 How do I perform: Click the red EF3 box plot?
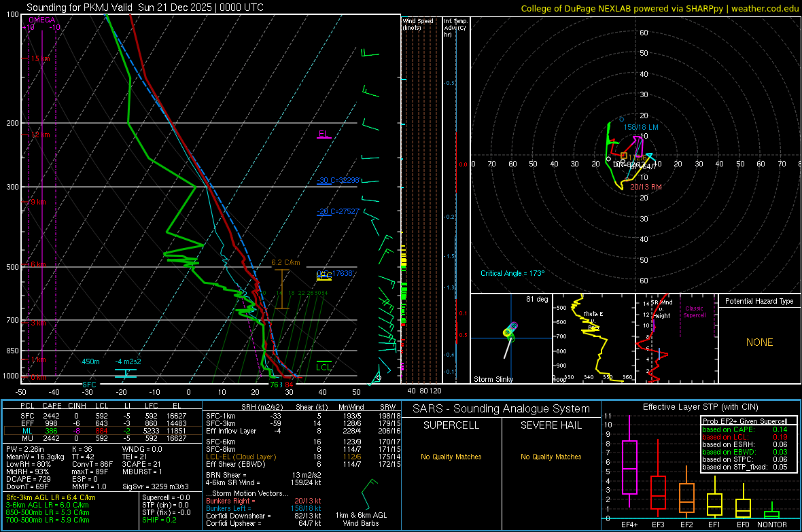pyautogui.click(x=658, y=478)
